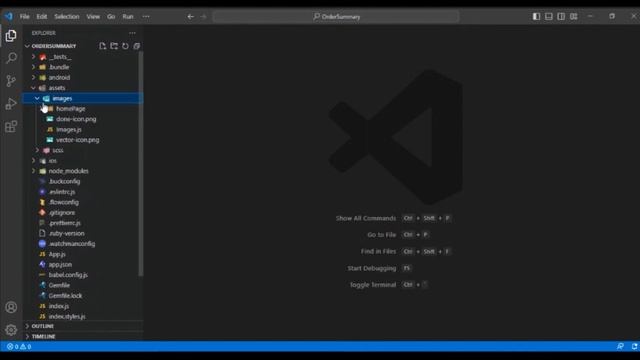Open Extensions view
Image resolution: width=640 pixels, height=360 pixels.
coord(11,126)
